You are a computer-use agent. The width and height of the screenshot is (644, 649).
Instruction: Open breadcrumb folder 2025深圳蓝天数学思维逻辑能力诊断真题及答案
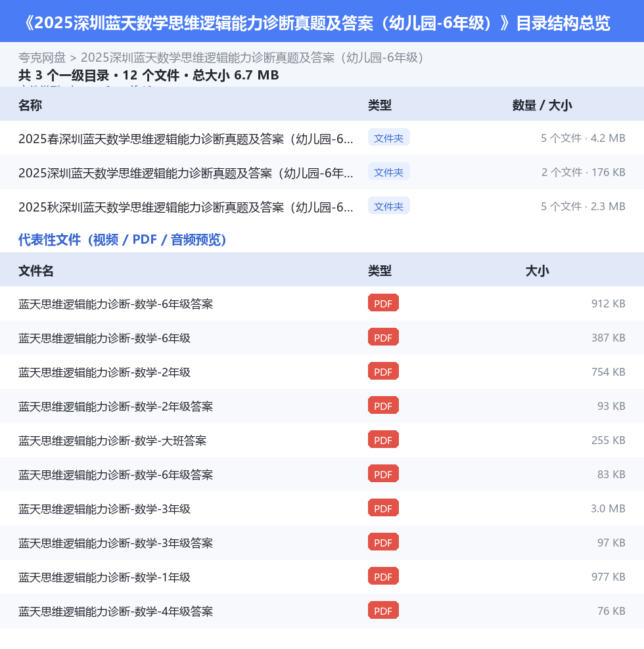click(252, 58)
